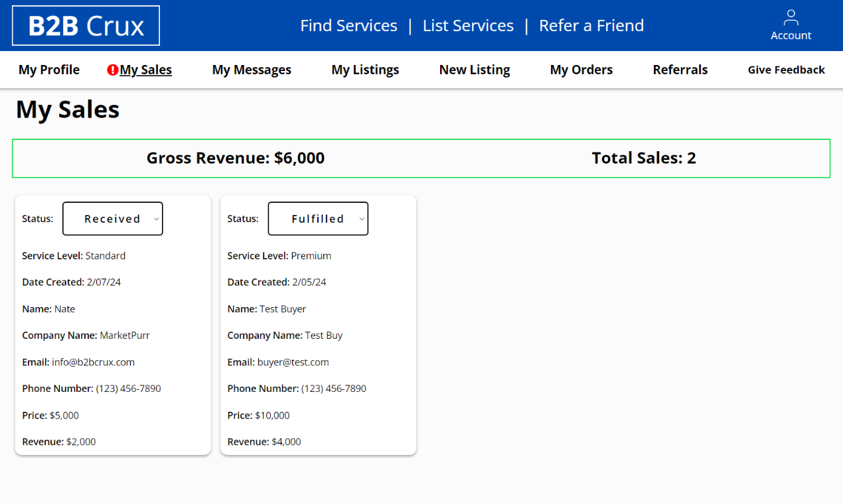
Task: Click Revenue: $2,000
Action: coord(59,442)
